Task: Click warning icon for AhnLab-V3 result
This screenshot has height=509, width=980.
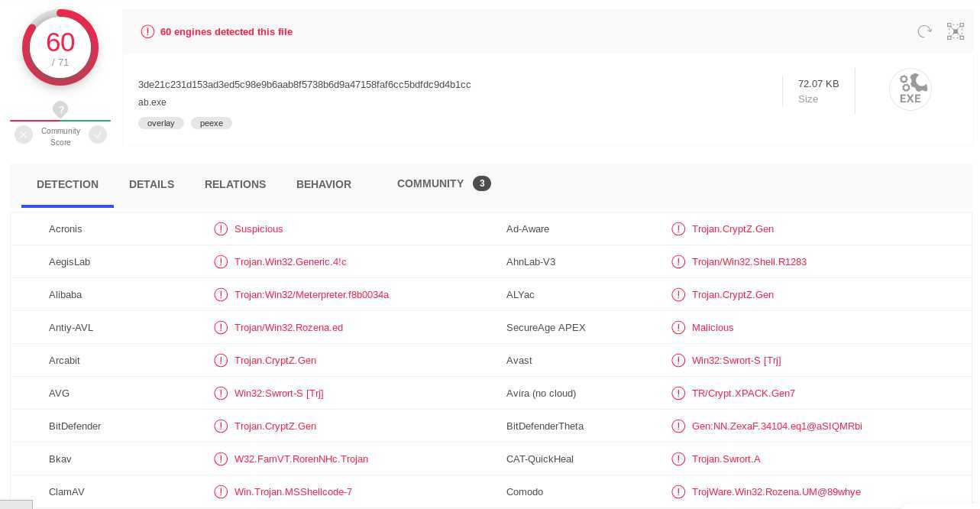Action: coord(678,262)
